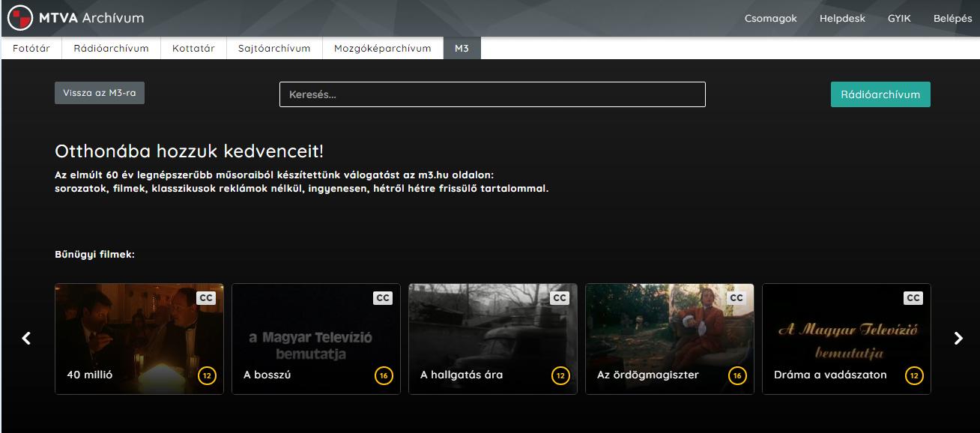Viewport: 980px width, 433px height.
Task: Click the Keresés search field
Action: click(x=492, y=94)
